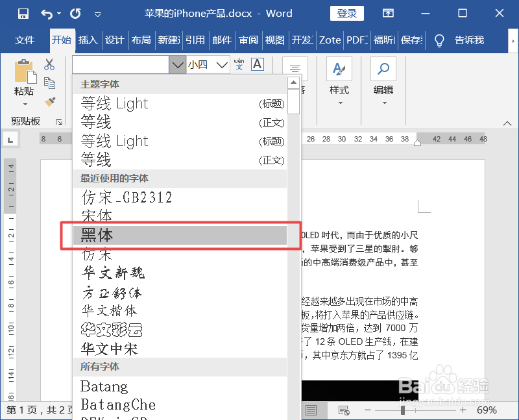
Task: Select BatangChe from all fonts
Action: tap(180, 405)
